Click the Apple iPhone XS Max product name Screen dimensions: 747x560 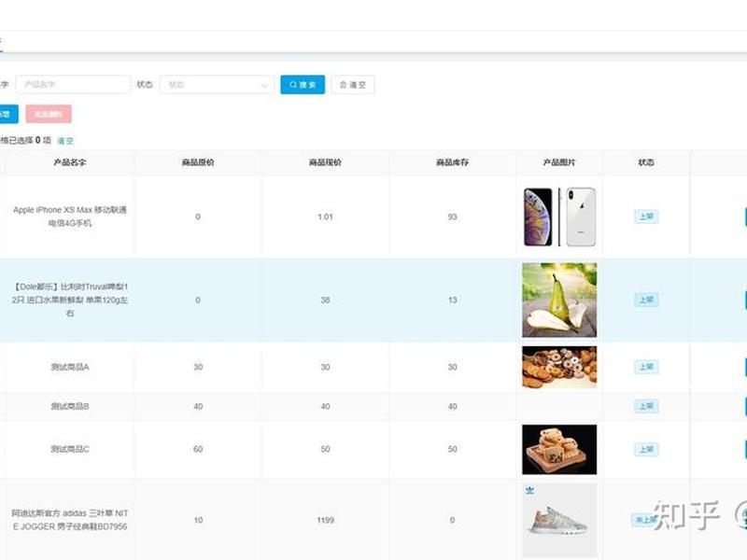click(69, 217)
